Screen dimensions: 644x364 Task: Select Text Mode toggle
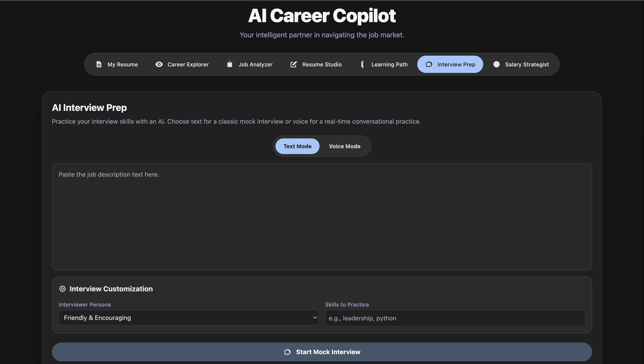(x=297, y=146)
